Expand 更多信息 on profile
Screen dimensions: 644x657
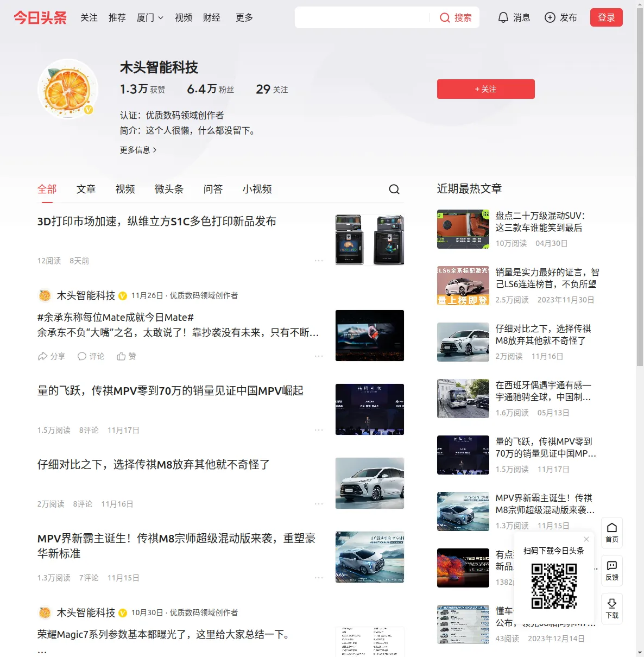(138, 150)
